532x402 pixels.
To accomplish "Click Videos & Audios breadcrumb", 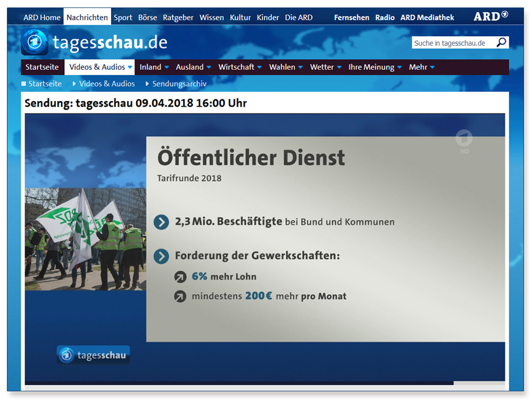I will click(x=107, y=84).
